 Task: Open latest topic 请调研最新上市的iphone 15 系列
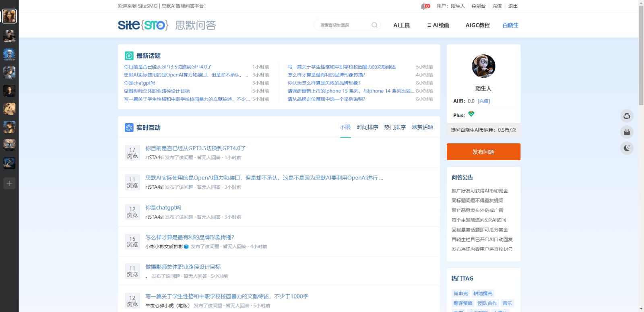pyautogui.click(x=351, y=91)
